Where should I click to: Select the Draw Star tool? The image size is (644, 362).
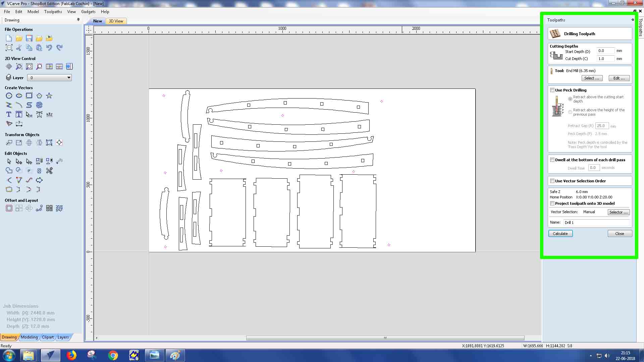pyautogui.click(x=49, y=96)
